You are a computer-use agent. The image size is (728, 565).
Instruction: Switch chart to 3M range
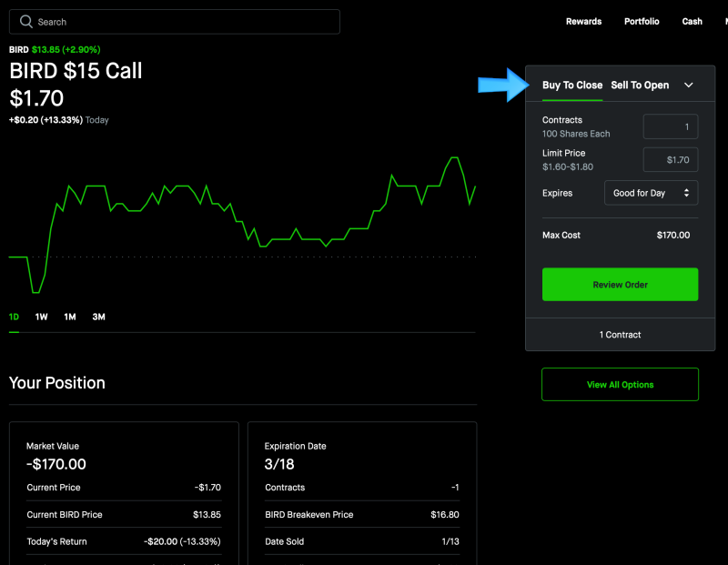point(98,317)
